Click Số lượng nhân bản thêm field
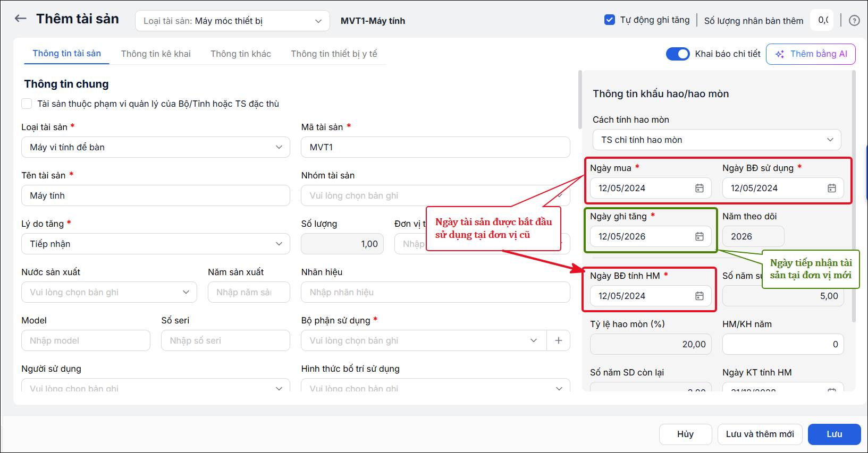868x453 pixels. (822, 20)
